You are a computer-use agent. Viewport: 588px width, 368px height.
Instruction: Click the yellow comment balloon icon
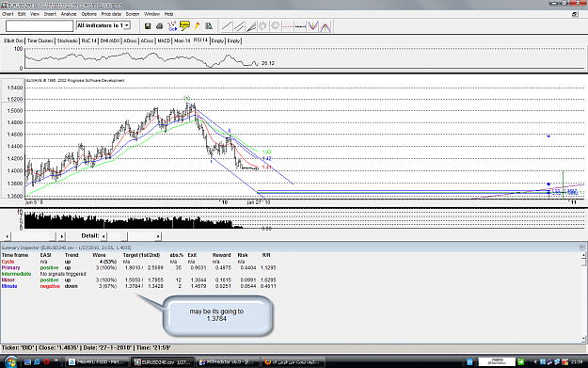coord(184,26)
